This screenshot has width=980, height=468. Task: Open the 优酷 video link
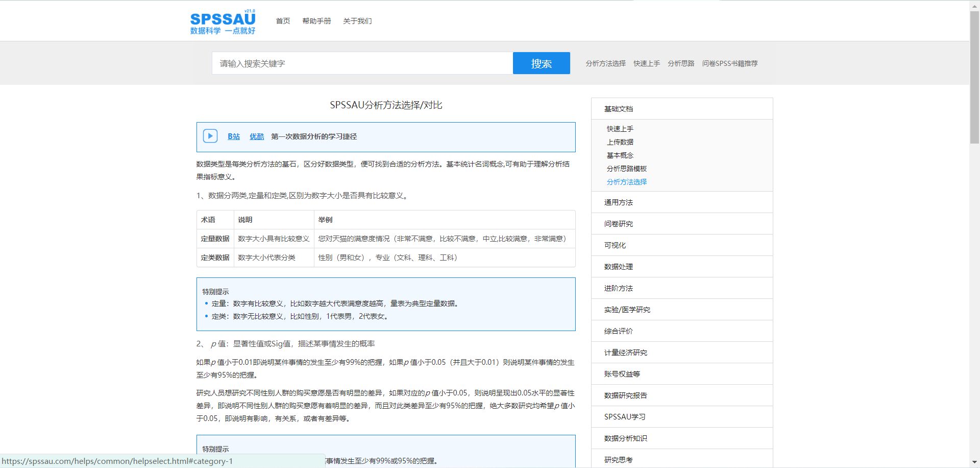click(257, 136)
